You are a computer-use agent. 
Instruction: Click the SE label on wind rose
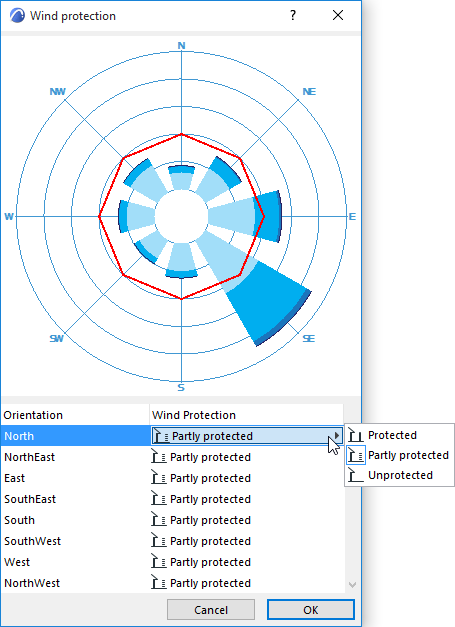(x=309, y=338)
